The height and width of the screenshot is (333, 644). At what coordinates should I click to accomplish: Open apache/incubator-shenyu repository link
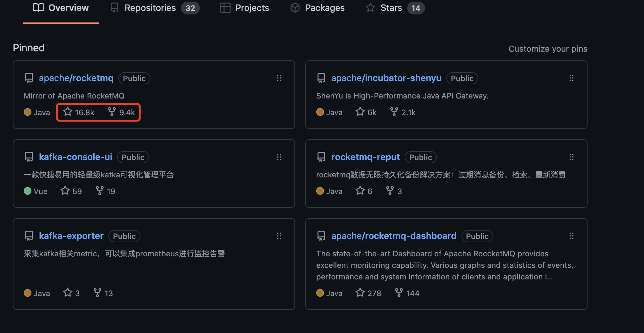pyautogui.click(x=386, y=78)
